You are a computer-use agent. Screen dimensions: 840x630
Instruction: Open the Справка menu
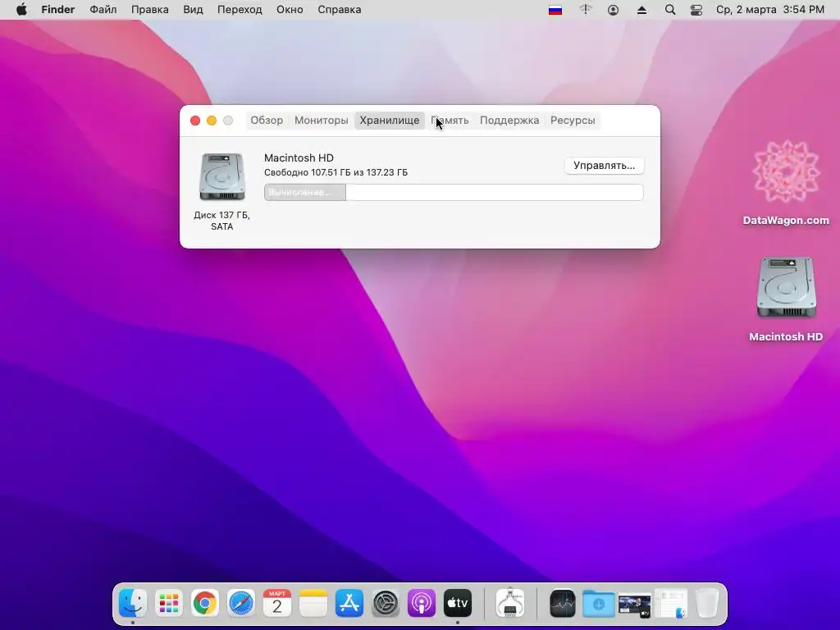click(339, 10)
